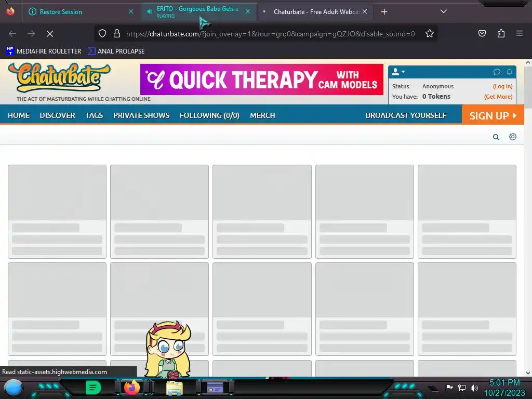Open the site search magnifier icon
This screenshot has height=399, width=532.
pos(496,137)
